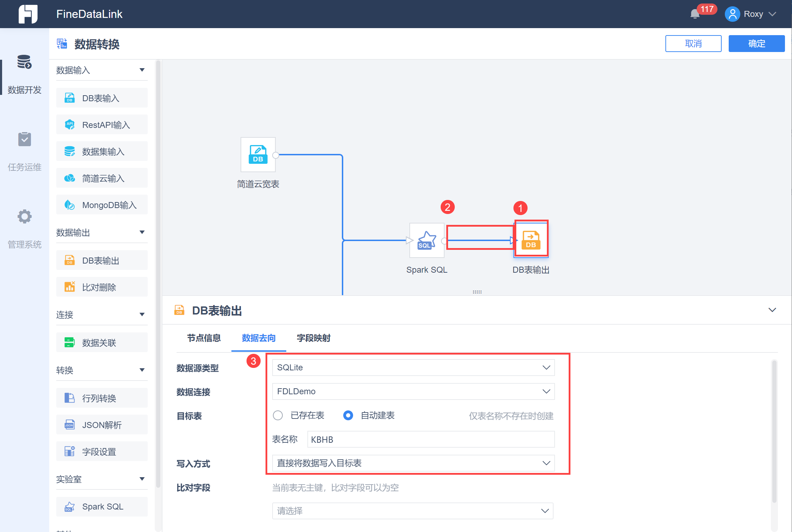Click the 表名称 input field KBHB
The width and height of the screenshot is (792, 532).
(x=430, y=440)
